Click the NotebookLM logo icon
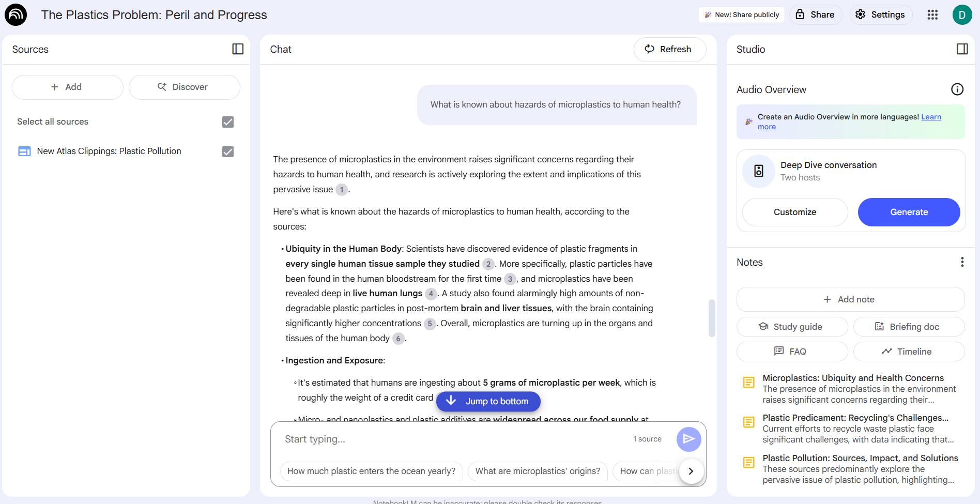This screenshot has width=980, height=504. coord(16,14)
